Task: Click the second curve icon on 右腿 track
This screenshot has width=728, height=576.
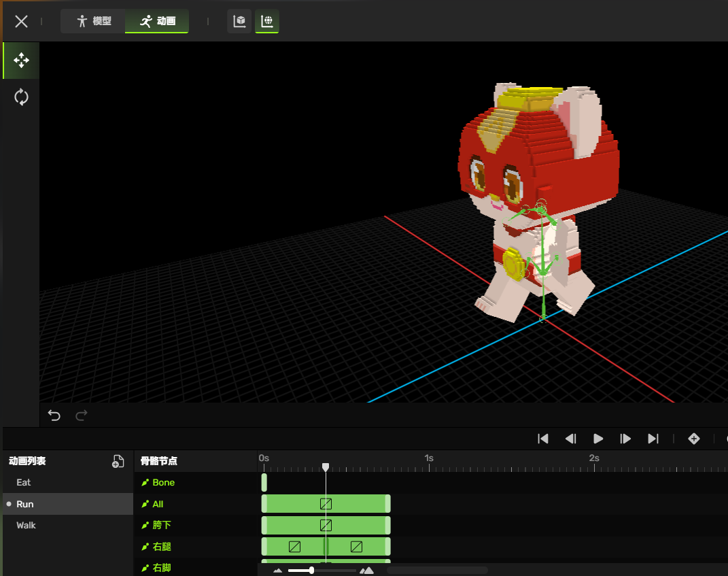Action: (x=357, y=547)
